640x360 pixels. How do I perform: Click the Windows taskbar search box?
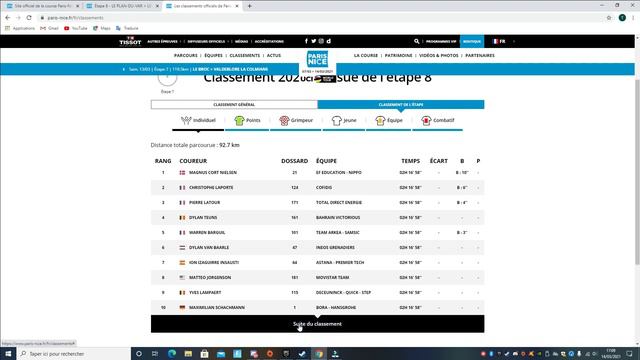point(73,354)
